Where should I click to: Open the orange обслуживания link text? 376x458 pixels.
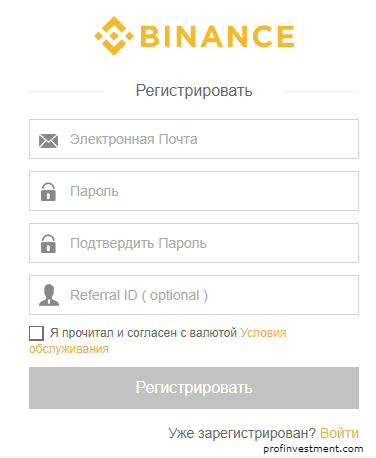click(x=69, y=349)
